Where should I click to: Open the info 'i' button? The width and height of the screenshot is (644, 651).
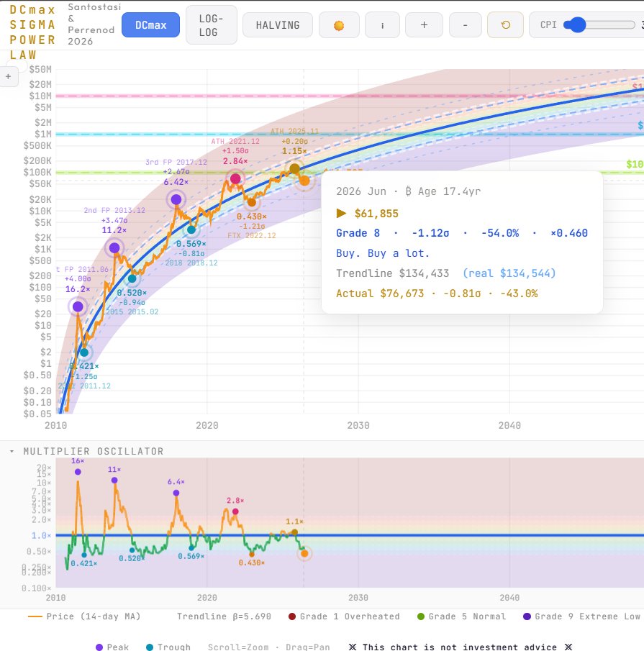tap(382, 25)
